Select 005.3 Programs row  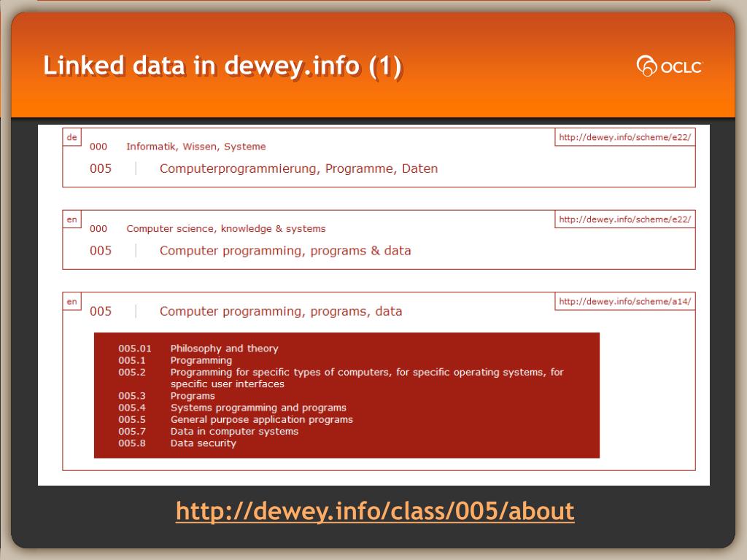pyautogui.click(x=166, y=396)
